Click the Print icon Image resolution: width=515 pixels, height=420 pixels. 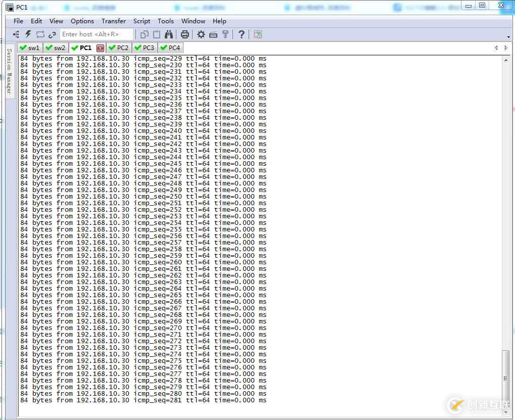185,34
